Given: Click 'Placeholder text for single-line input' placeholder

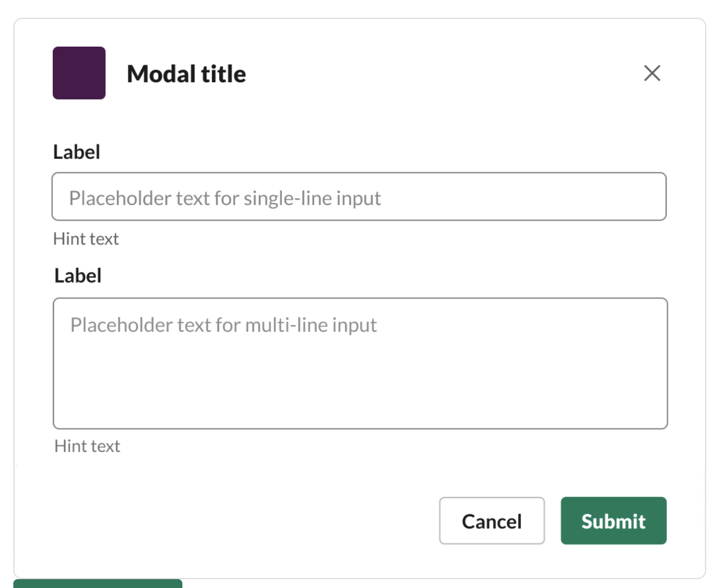Looking at the screenshot, I should click(225, 198).
